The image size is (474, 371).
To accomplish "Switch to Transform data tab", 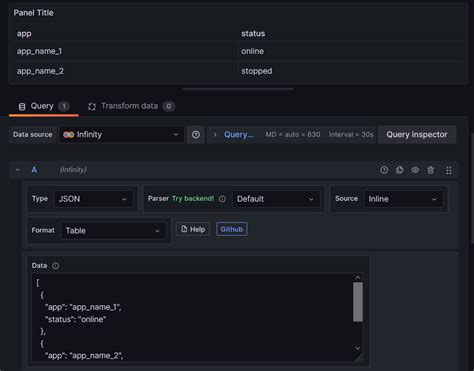I will (131, 106).
